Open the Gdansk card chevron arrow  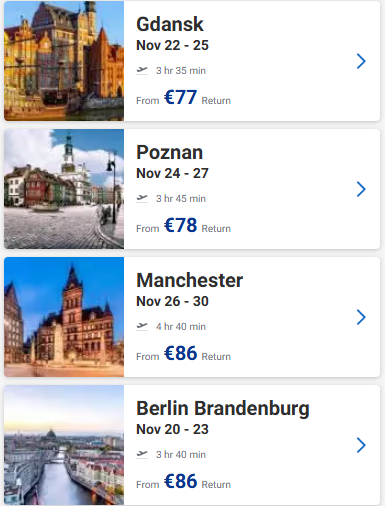pos(361,61)
